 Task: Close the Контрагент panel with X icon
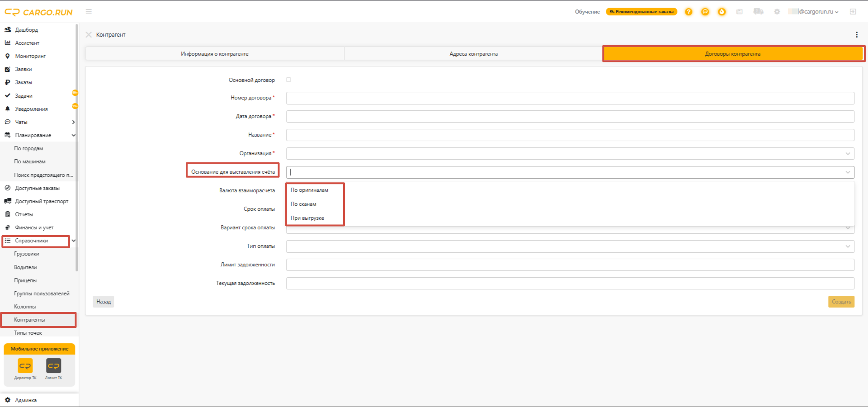click(89, 35)
